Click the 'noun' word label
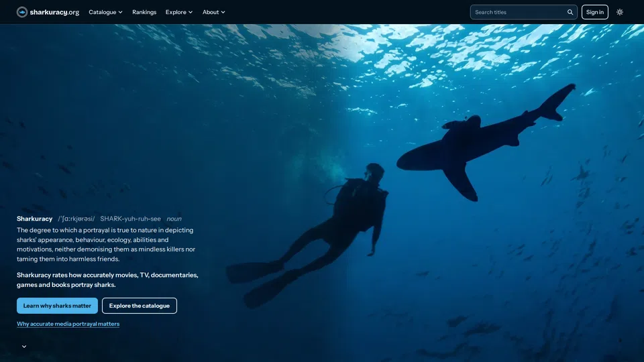Image resolution: width=644 pixels, height=362 pixels. tap(174, 219)
